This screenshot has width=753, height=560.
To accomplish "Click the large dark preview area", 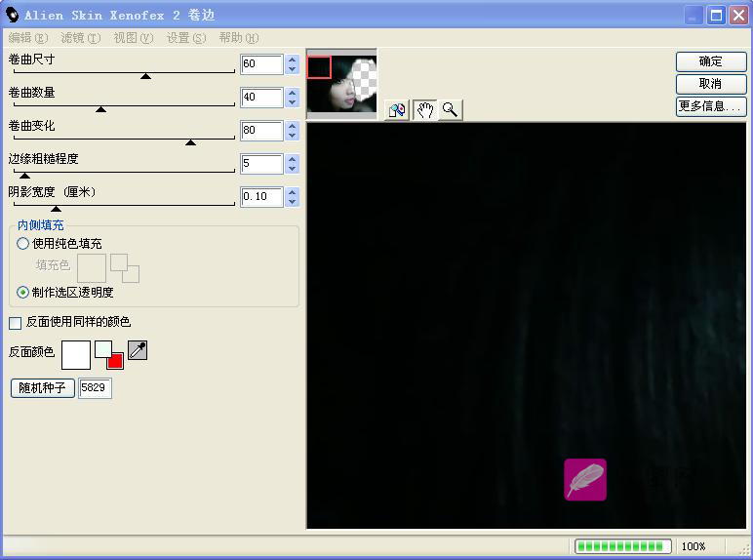I will [526, 326].
